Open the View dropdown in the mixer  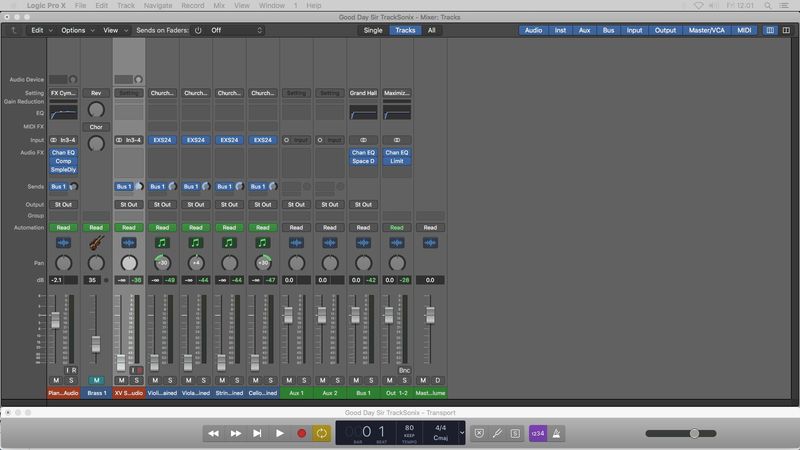point(115,30)
